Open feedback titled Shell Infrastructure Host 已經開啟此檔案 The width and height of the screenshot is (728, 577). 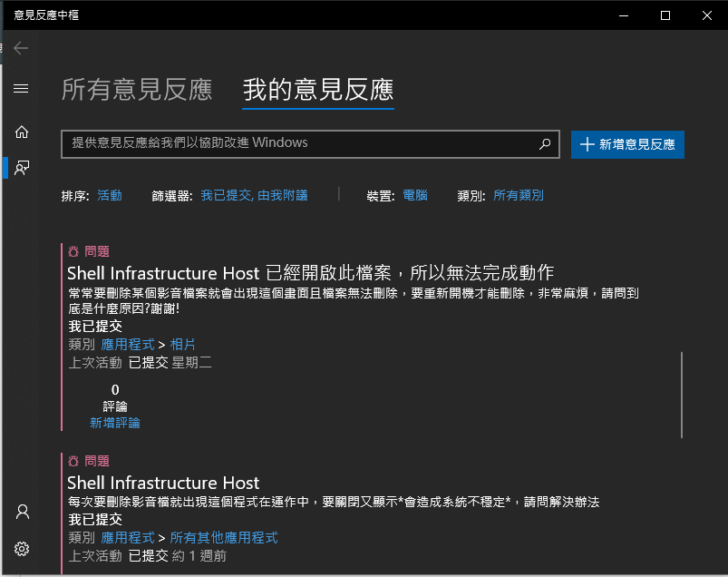(310, 273)
